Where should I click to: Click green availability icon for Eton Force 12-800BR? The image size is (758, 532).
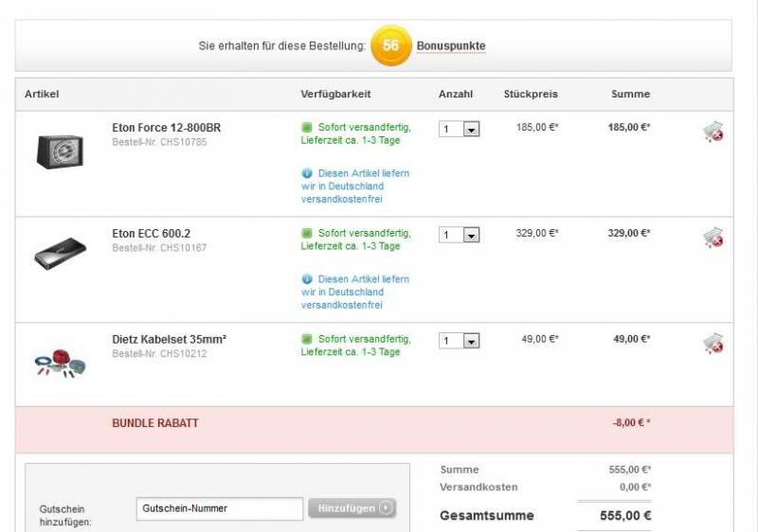(306, 128)
